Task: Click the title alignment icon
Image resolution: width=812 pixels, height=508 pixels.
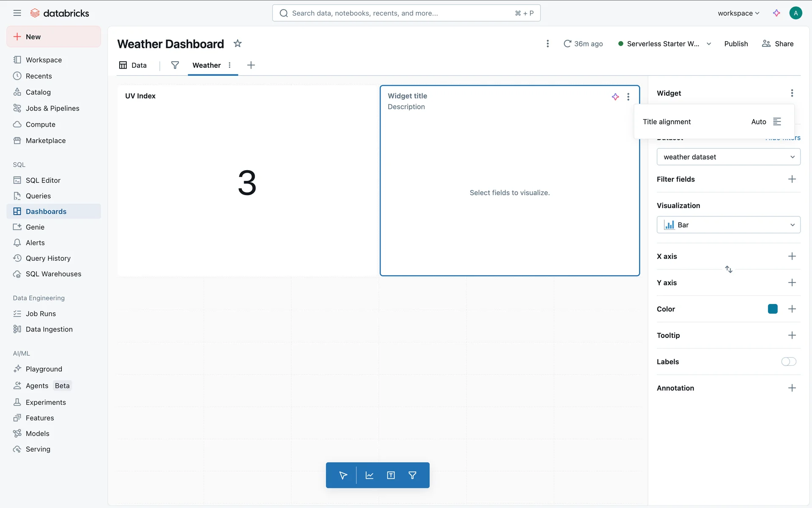Action: (x=777, y=121)
